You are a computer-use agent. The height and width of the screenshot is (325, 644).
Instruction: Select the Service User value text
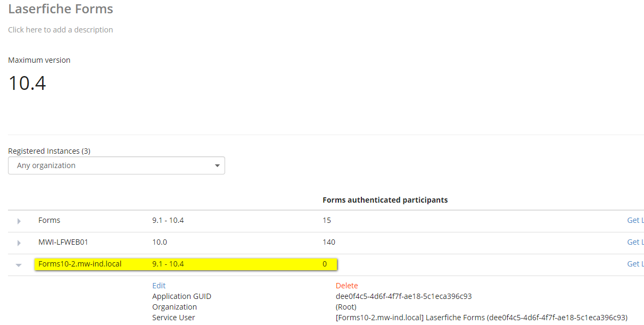[482, 318]
